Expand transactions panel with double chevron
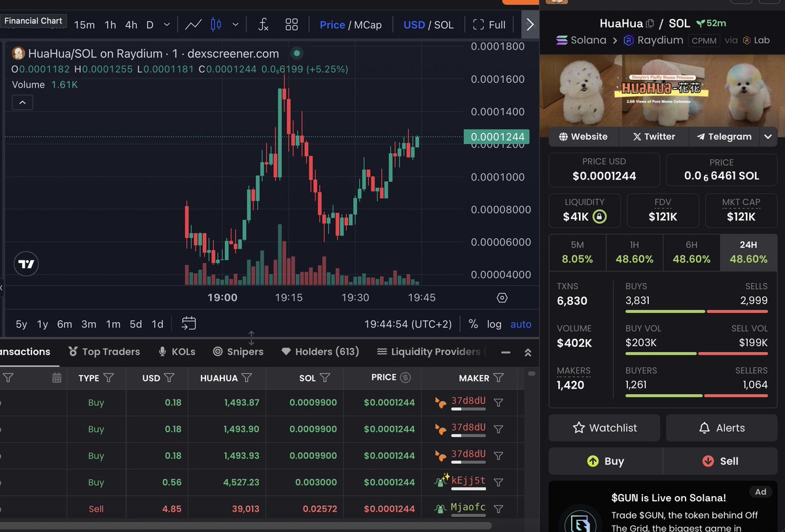This screenshot has width=785, height=532. [528, 352]
